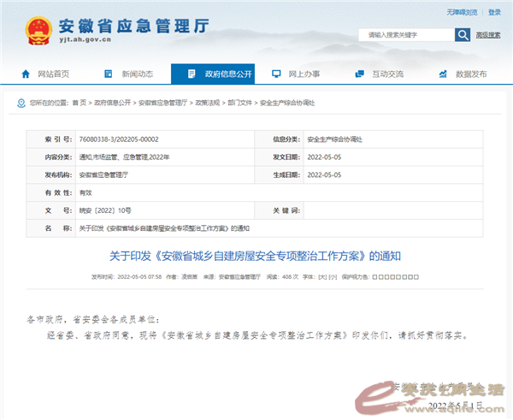Click the magnifier search icon button

coord(463,35)
